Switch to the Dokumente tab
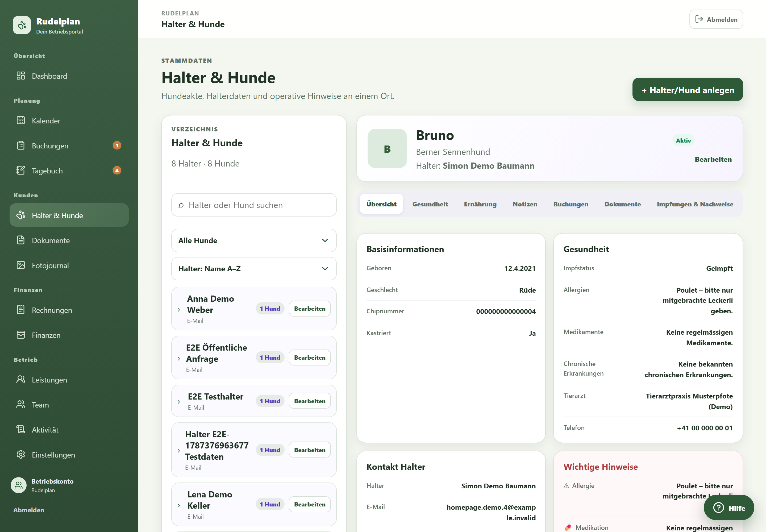This screenshot has height=532, width=766. click(x=622, y=204)
